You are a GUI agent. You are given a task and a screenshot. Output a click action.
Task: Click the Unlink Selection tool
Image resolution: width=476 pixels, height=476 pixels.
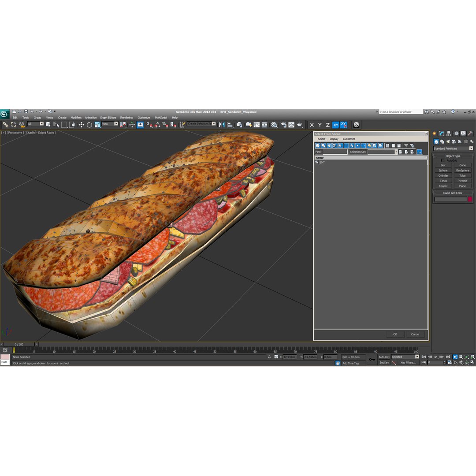[13, 125]
